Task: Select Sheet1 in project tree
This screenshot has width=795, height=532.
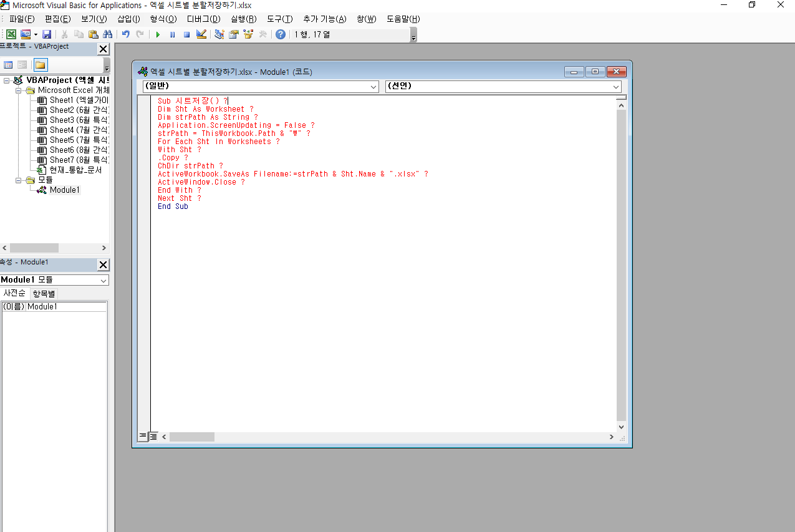Action: (79, 100)
